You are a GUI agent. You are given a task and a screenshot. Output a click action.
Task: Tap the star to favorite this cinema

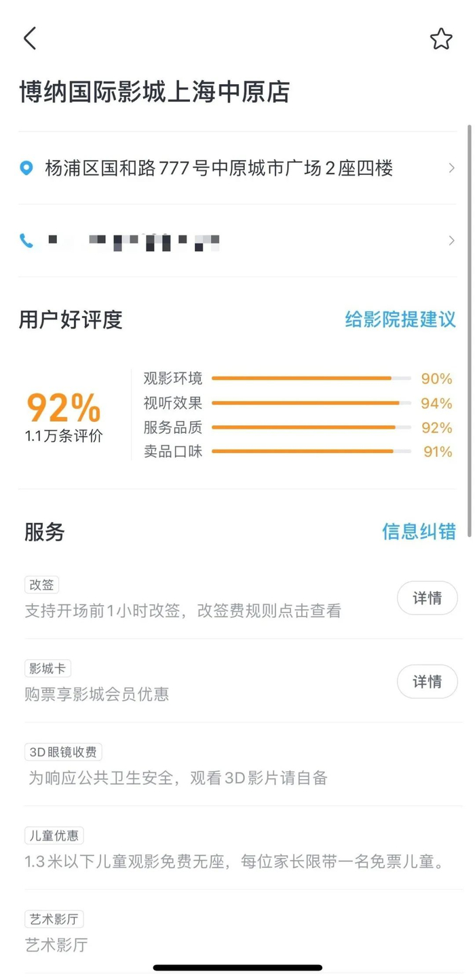pos(441,39)
